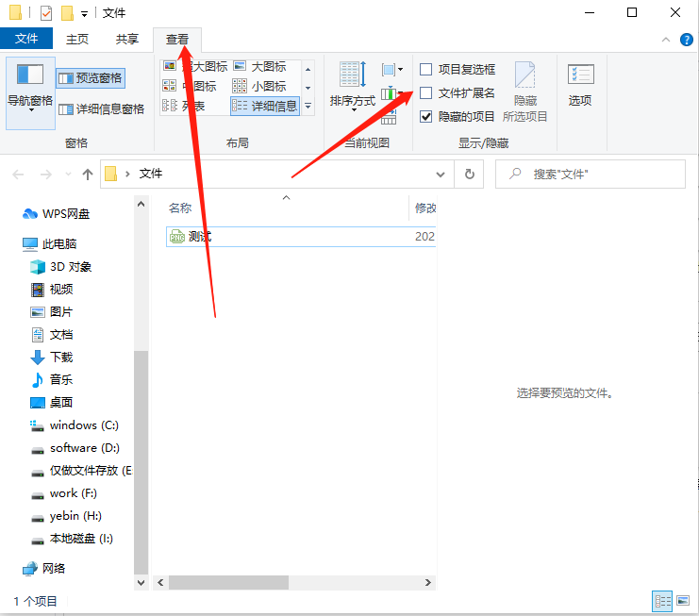
Task: Select 此电脑 in the navigation pane
Action: 50,243
